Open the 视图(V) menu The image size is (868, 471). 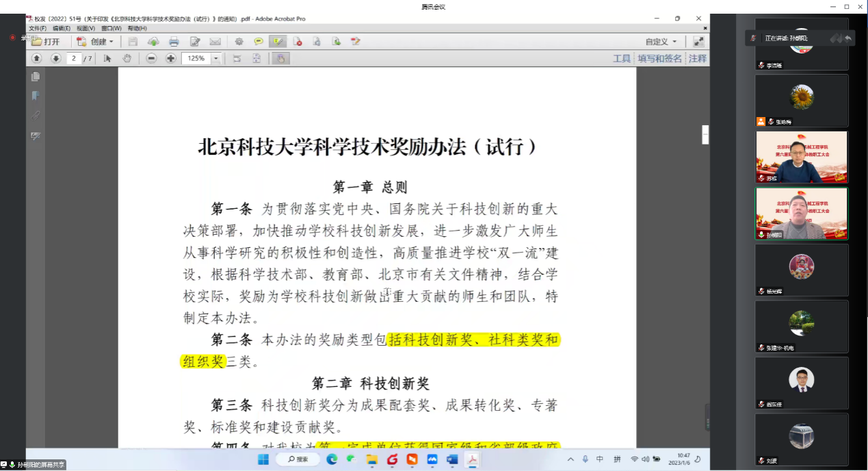point(86,29)
